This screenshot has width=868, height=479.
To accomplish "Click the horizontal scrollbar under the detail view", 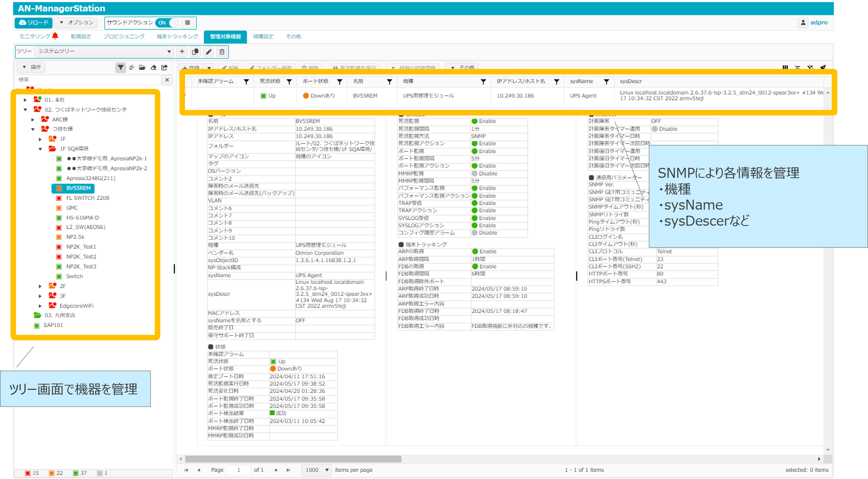I will tap(293, 459).
